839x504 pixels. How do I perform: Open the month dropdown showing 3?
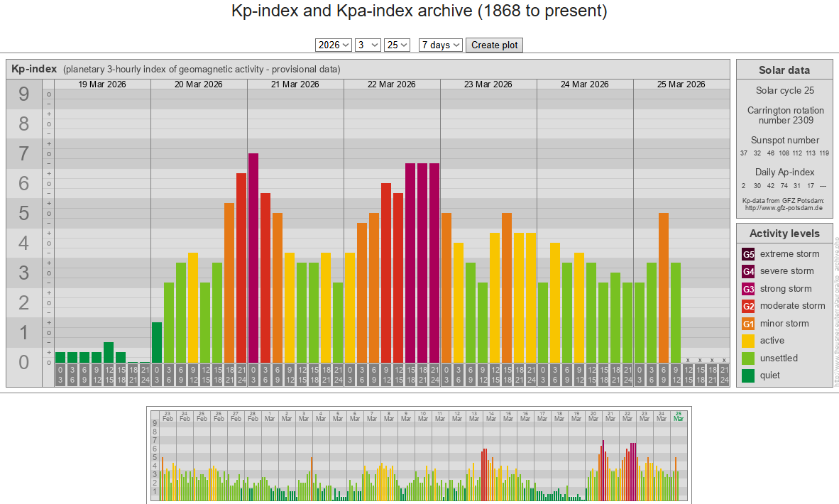[368, 45]
